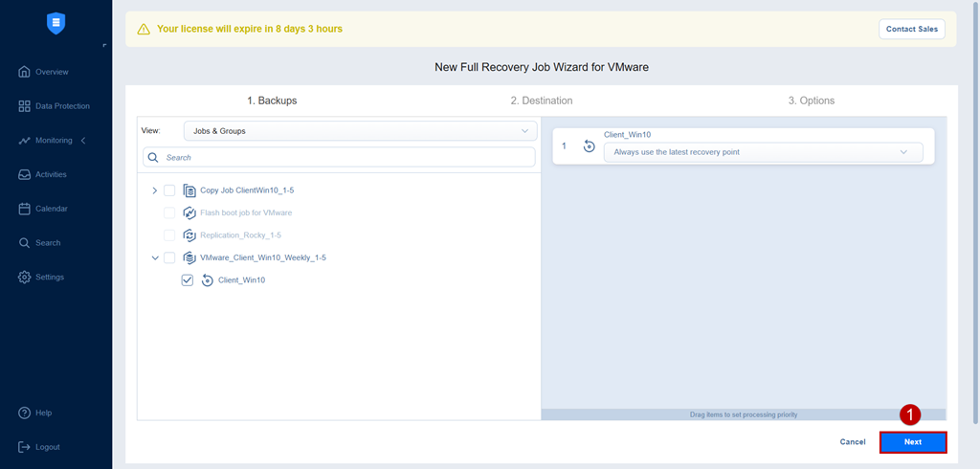The height and width of the screenshot is (469, 980).
Task: Open Data Protection grid icon
Action: point(24,105)
